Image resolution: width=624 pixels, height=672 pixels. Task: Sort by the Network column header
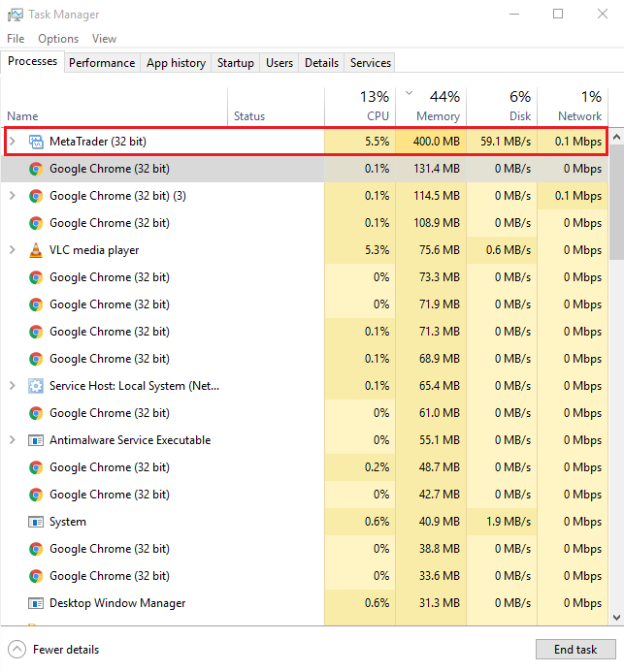pyautogui.click(x=573, y=107)
